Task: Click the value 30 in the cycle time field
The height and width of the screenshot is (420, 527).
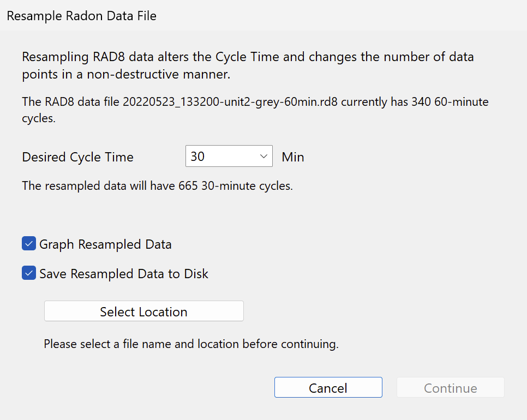Action: (x=197, y=157)
